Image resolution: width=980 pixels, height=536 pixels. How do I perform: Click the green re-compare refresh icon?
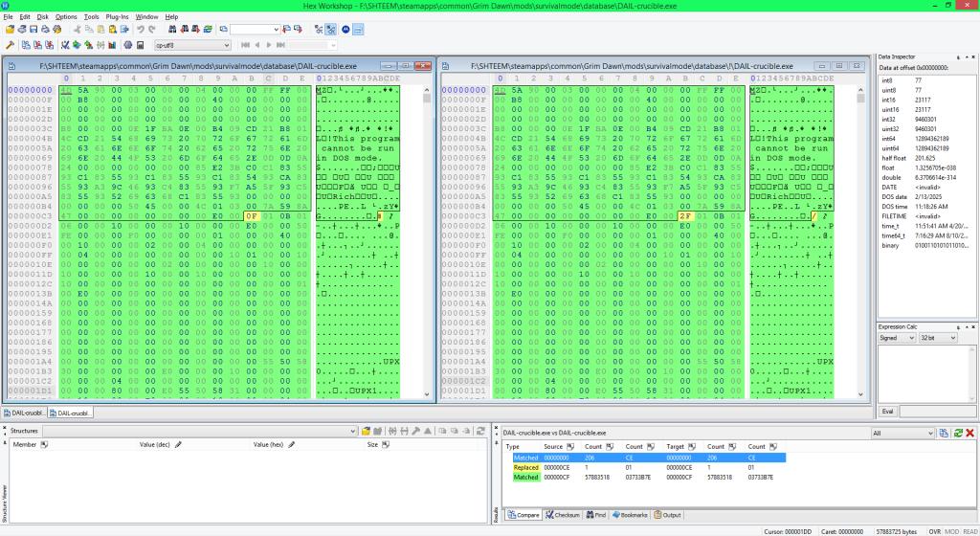click(958, 434)
